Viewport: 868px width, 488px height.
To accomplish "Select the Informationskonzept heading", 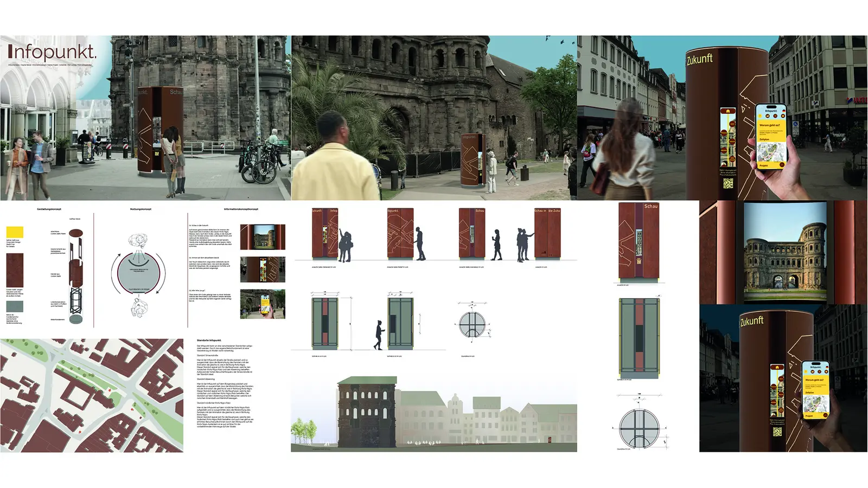I will (x=241, y=209).
